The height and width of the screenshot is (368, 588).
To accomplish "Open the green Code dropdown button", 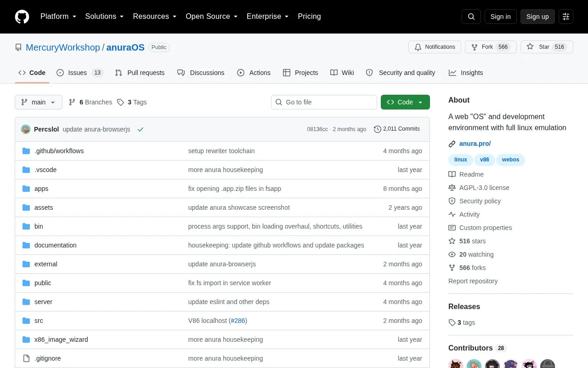I will (405, 102).
